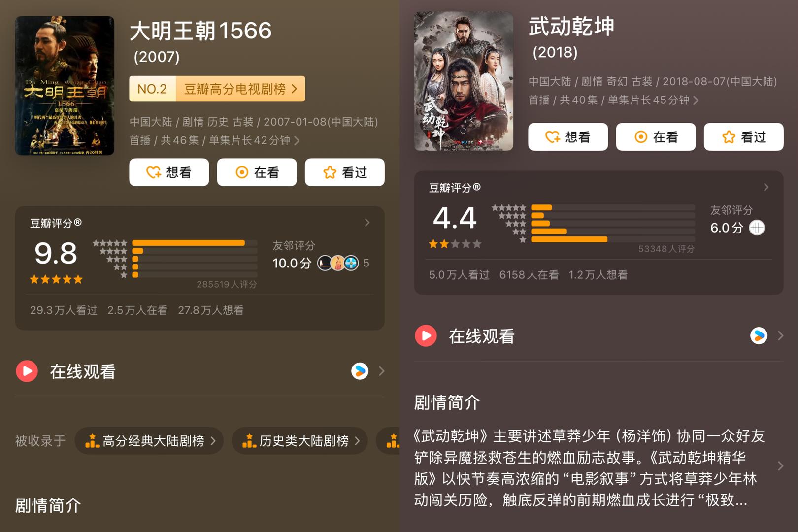Open 历史类大陆剧榜 ranking chip
The width and height of the screenshot is (798, 532).
point(299,441)
